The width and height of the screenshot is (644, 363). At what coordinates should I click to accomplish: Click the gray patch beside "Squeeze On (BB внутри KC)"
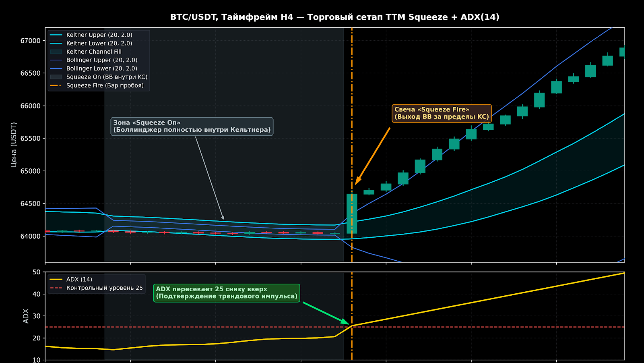point(56,77)
